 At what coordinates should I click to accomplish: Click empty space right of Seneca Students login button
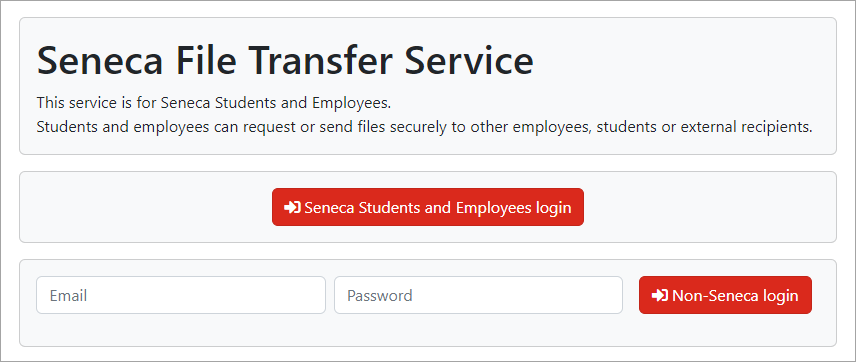(710, 207)
